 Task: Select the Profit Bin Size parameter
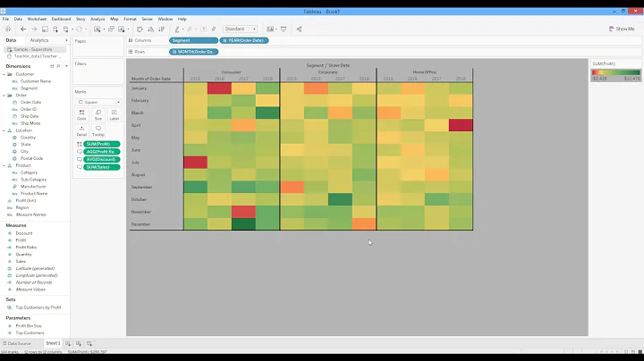29,326
